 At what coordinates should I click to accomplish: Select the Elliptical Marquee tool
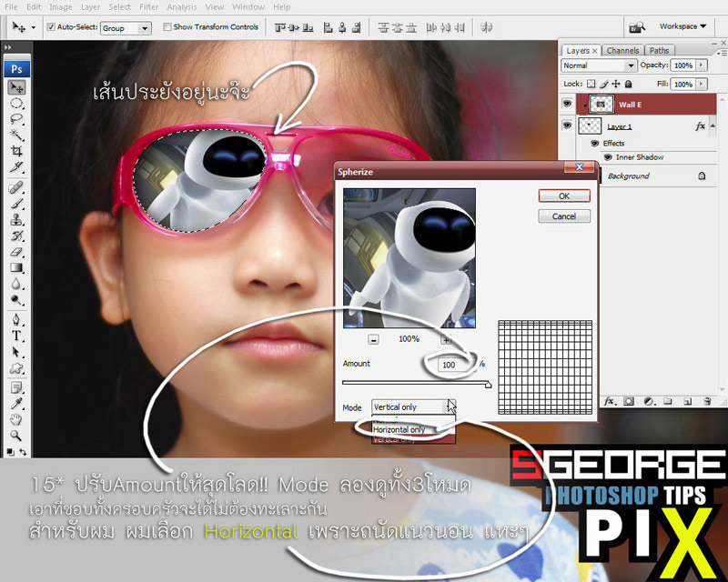[17, 104]
